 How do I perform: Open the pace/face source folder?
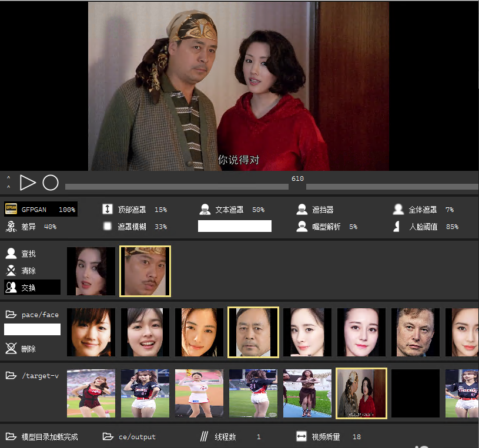coord(11,314)
